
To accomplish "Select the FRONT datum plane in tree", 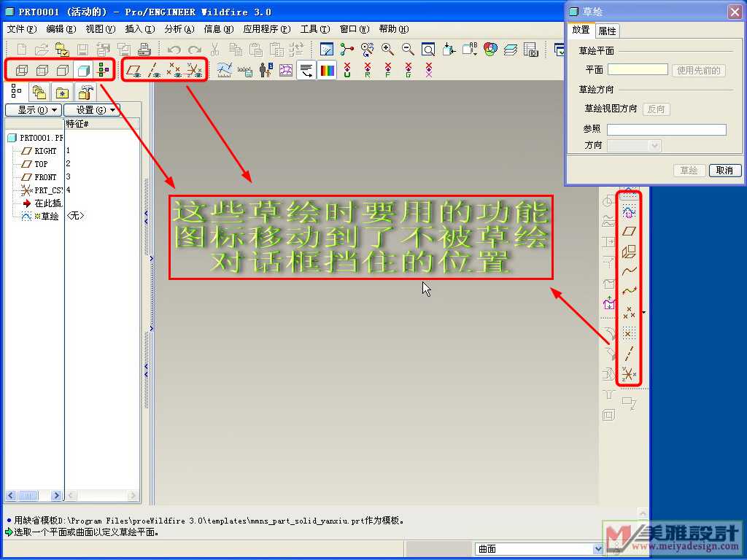I will pos(39,177).
